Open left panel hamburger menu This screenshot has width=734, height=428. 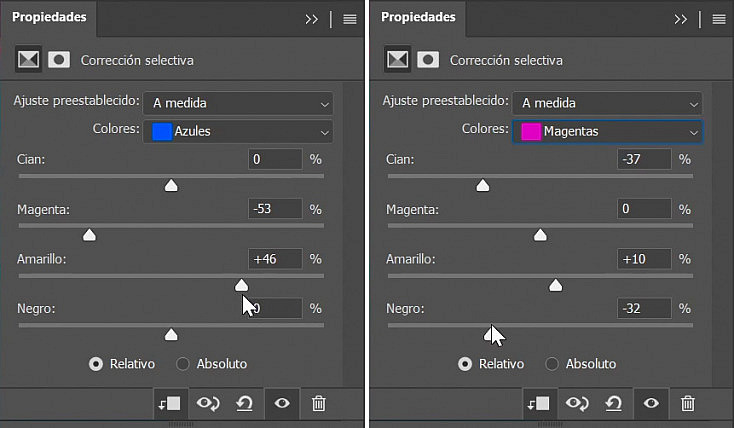(350, 19)
